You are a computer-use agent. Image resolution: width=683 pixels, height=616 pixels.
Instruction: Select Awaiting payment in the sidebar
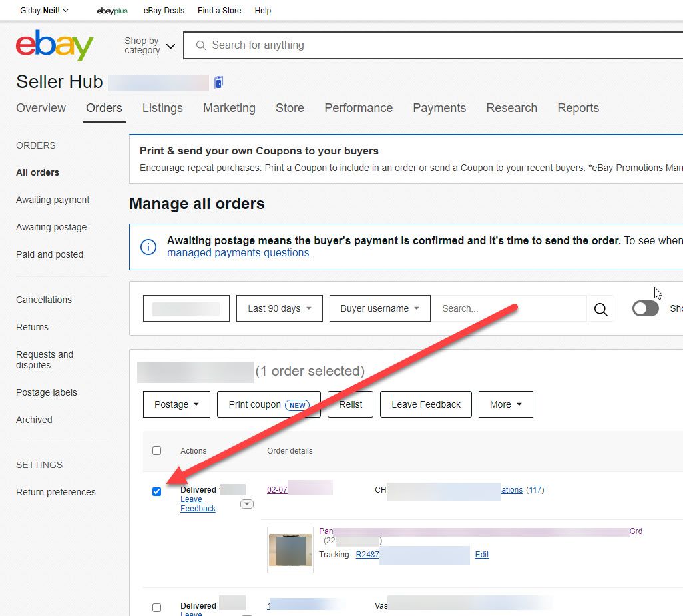coord(53,200)
